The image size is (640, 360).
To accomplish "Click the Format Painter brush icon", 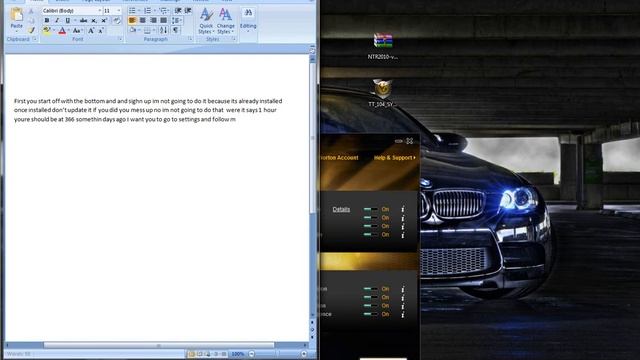I will point(31,30).
